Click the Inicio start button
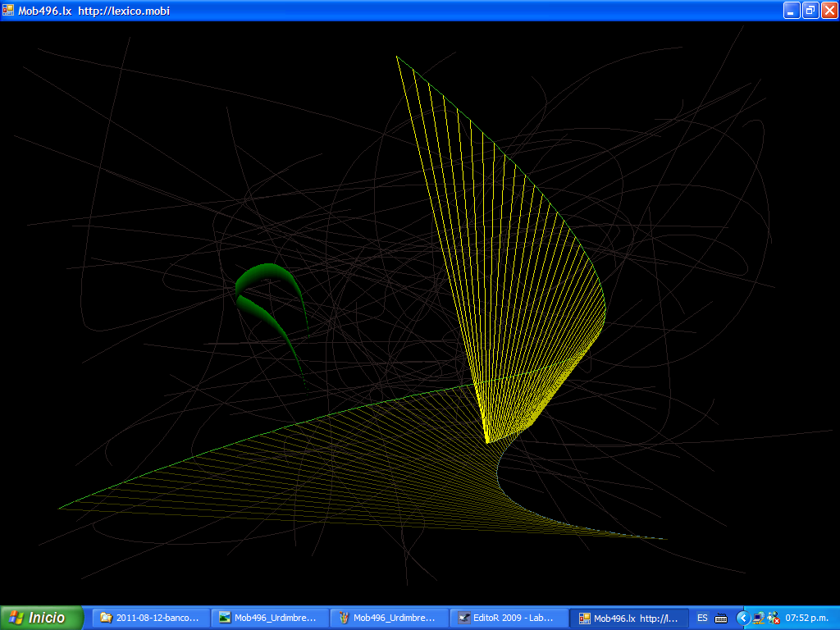Image resolution: width=840 pixels, height=630 pixels. [42, 618]
